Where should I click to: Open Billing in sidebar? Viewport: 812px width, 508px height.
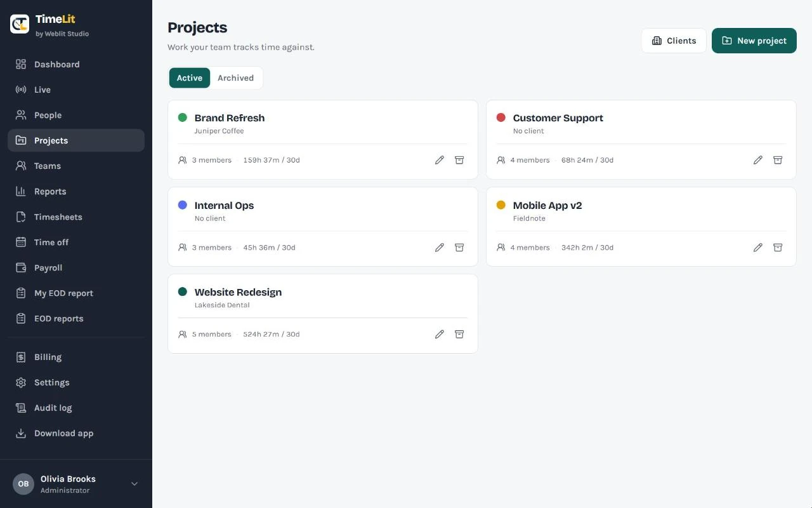tap(76, 357)
